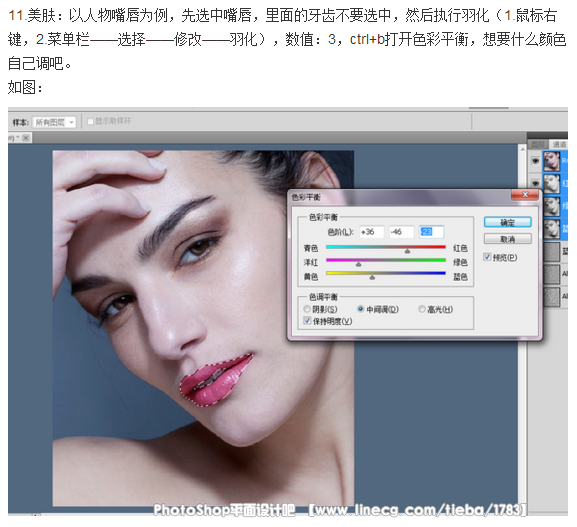Image resolution: width=577 pixels, height=527 pixels.
Task: Close the 色彩平衡 dialog with X
Action: (x=525, y=195)
